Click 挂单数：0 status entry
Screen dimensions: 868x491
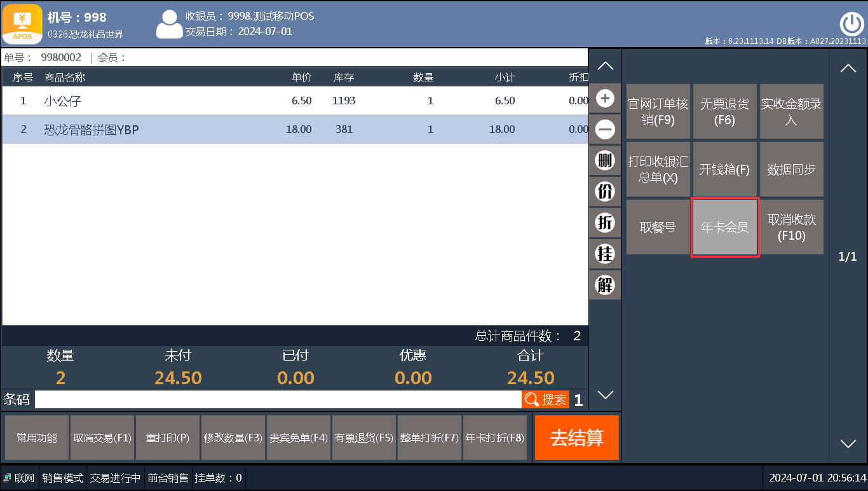click(218, 478)
